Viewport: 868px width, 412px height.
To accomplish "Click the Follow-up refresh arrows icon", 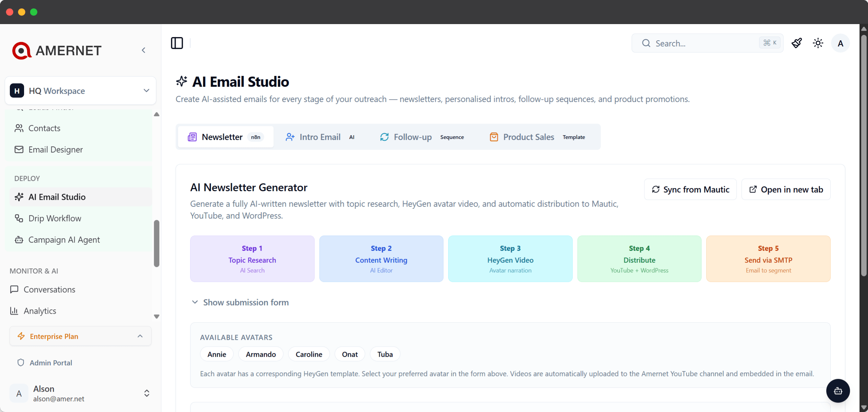I will 384,137.
